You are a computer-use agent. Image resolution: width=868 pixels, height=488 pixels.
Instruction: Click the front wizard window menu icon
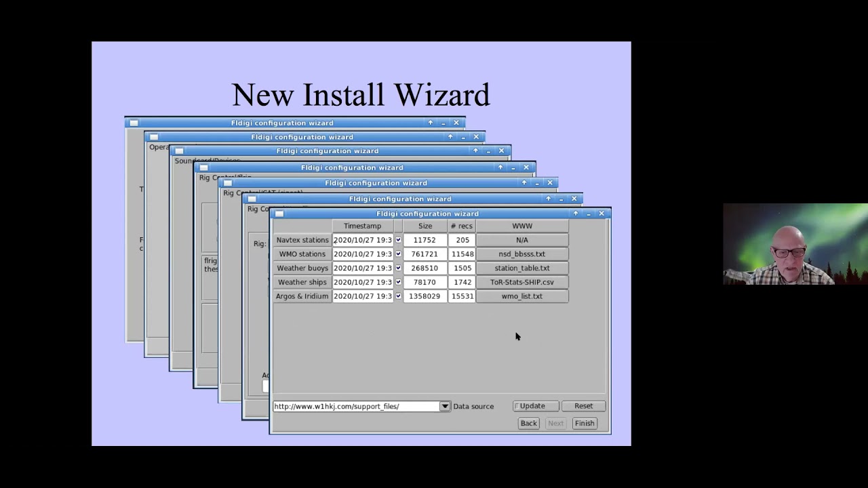(x=279, y=213)
